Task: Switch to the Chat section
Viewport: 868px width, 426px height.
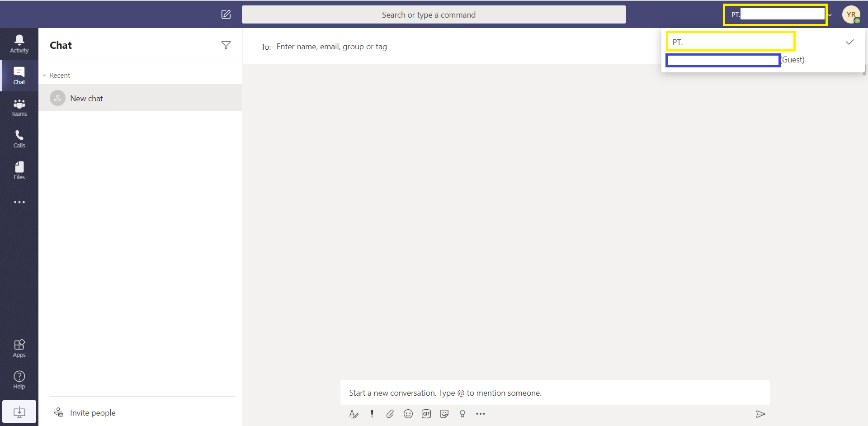Action: click(x=19, y=76)
